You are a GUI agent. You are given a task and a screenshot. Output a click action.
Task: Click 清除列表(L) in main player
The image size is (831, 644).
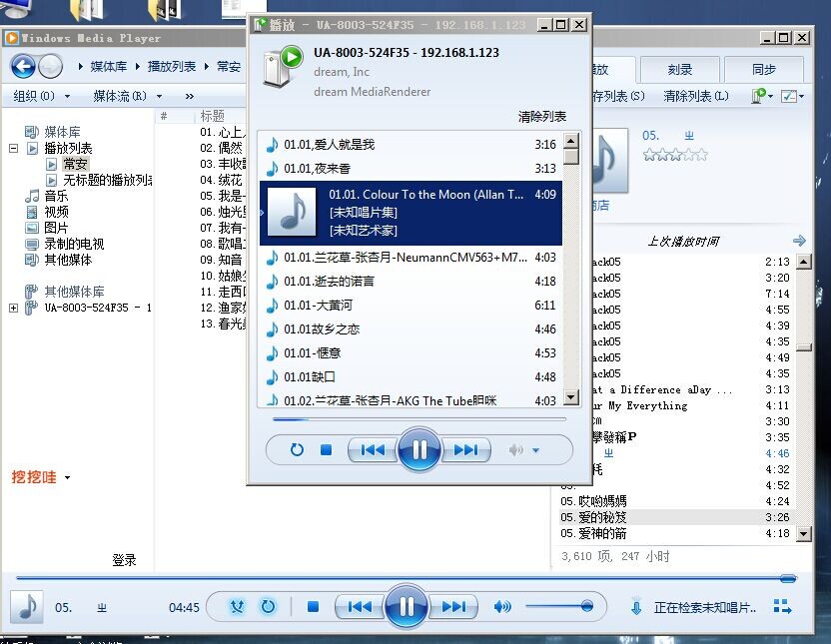pyautogui.click(x=696, y=96)
